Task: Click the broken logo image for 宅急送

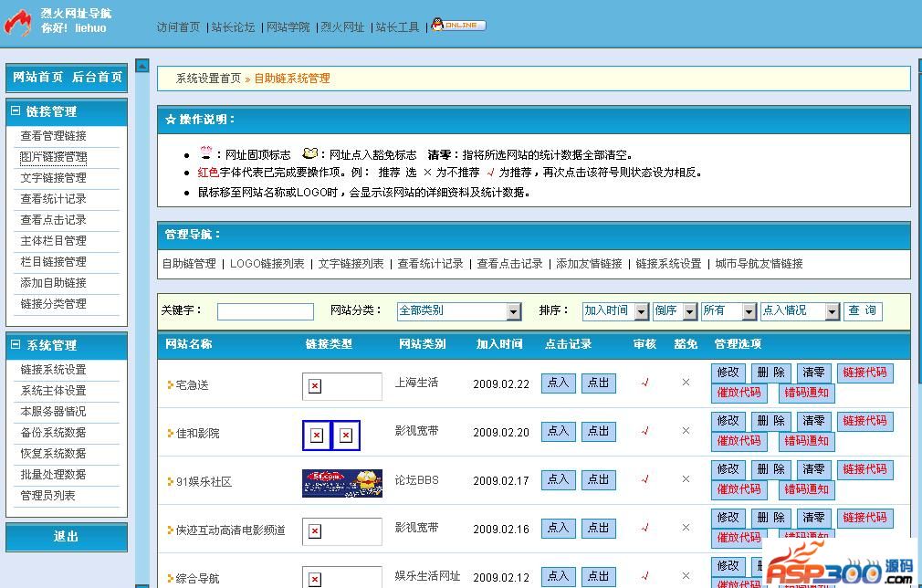Action: (x=315, y=386)
